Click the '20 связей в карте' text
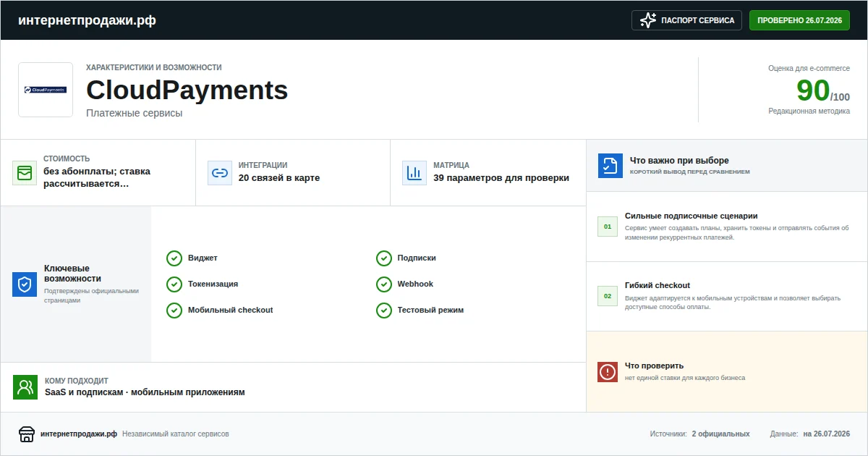868x456 pixels. (x=279, y=178)
